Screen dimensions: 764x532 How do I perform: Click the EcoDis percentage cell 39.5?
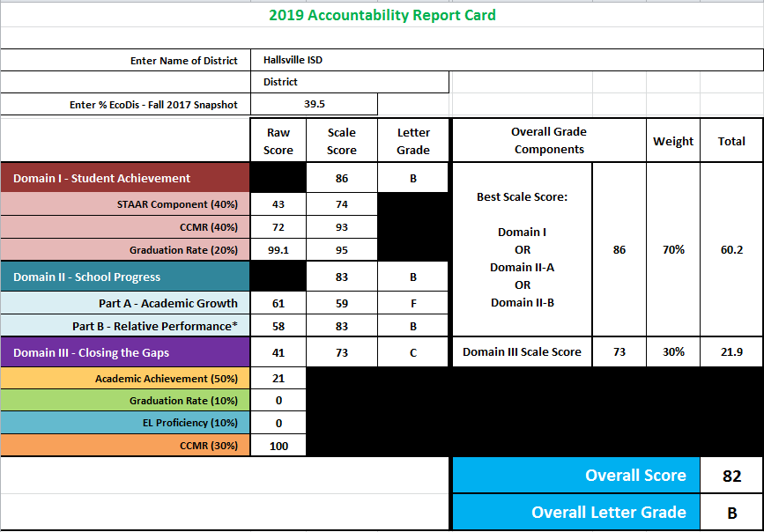(315, 104)
